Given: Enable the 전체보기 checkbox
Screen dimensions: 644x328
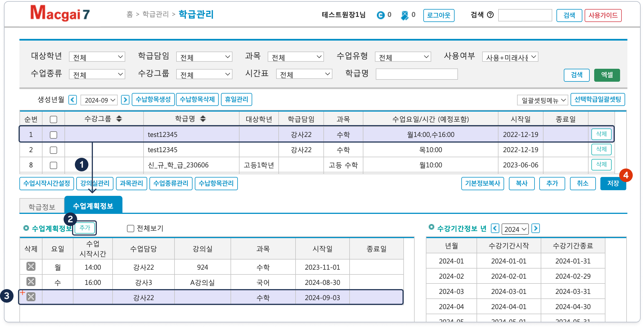Looking at the screenshot, I should click(x=130, y=229).
